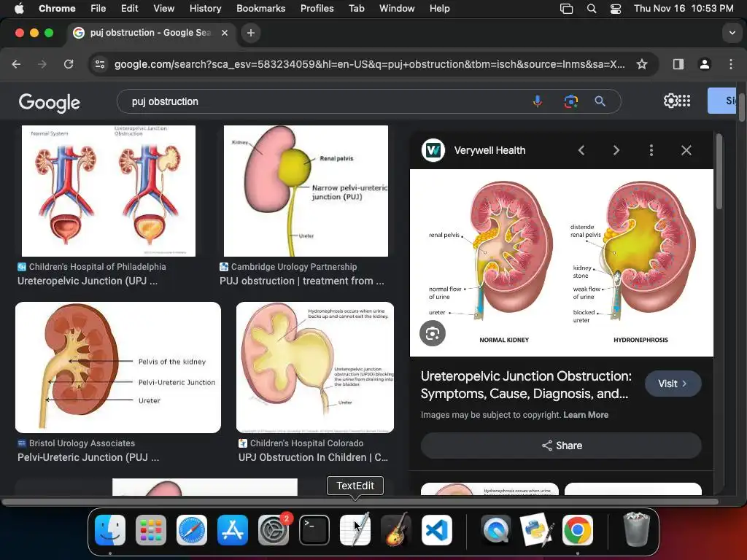Open Children's Hospital Colorado UPJ image

315,367
